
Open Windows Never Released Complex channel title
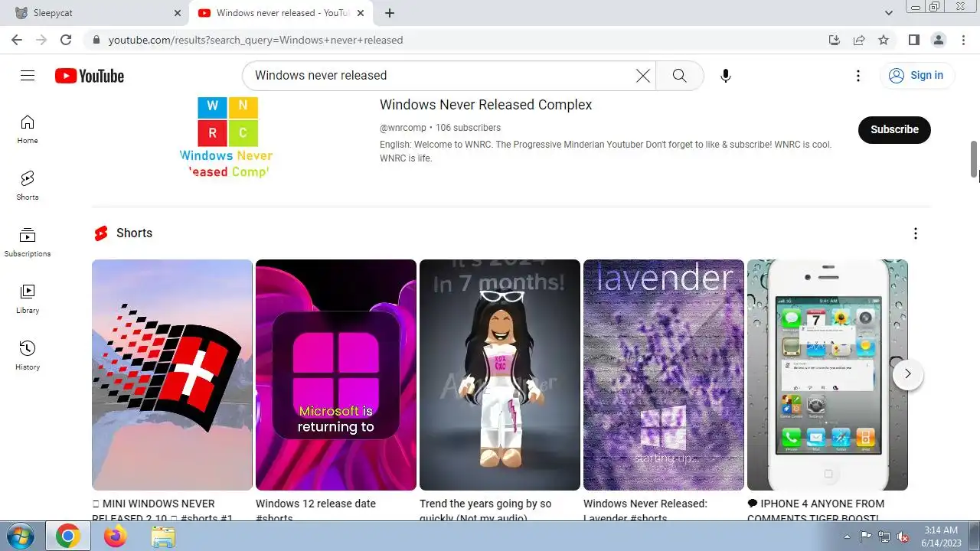pyautogui.click(x=486, y=105)
